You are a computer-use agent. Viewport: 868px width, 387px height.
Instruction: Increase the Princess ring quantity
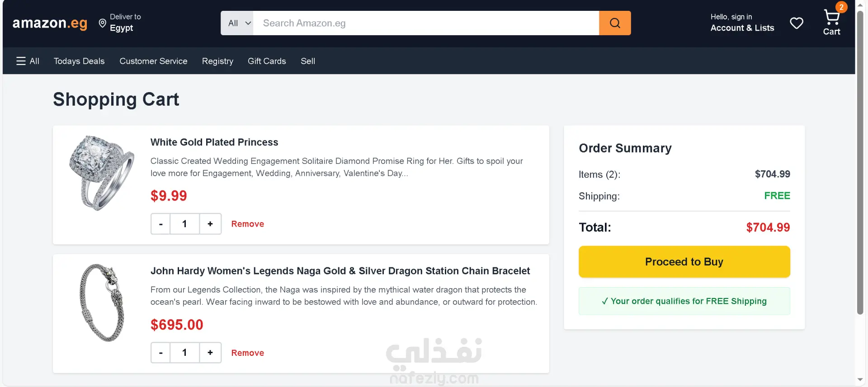click(210, 224)
